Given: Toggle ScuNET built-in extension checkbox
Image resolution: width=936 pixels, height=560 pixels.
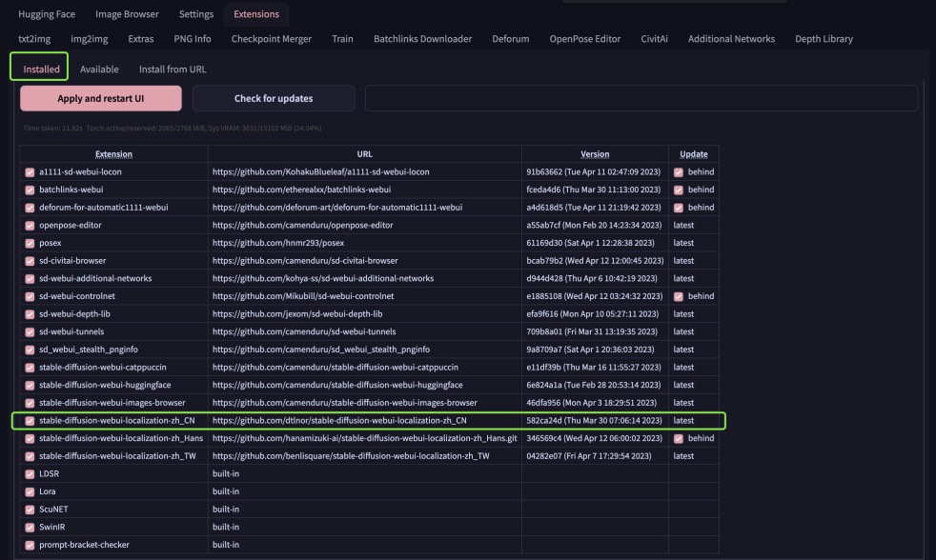Looking at the screenshot, I should pyautogui.click(x=30, y=510).
